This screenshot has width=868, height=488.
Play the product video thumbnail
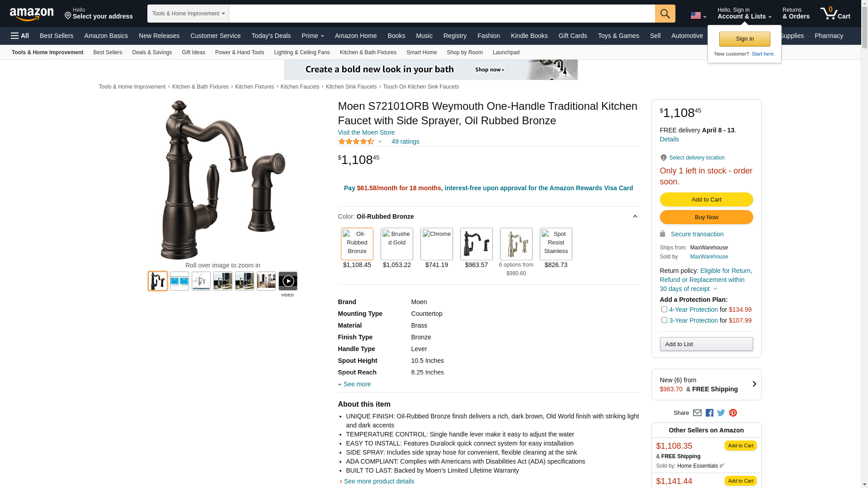pos(288,281)
